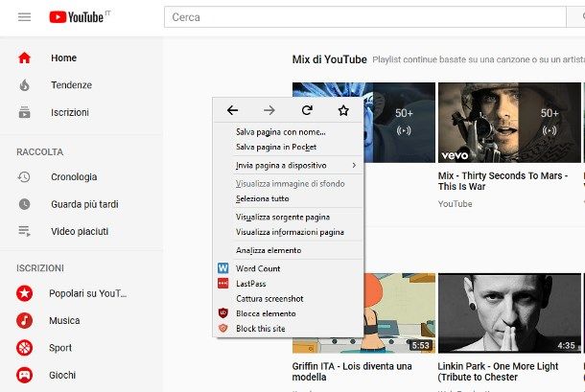Viewport: 585px width, 392px height.
Task: Click the Video piaciuti playlist icon
Action: pos(25,231)
